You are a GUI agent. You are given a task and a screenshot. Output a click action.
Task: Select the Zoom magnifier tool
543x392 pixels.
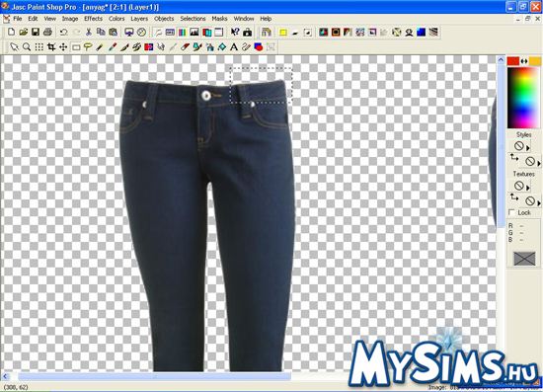click(27, 47)
